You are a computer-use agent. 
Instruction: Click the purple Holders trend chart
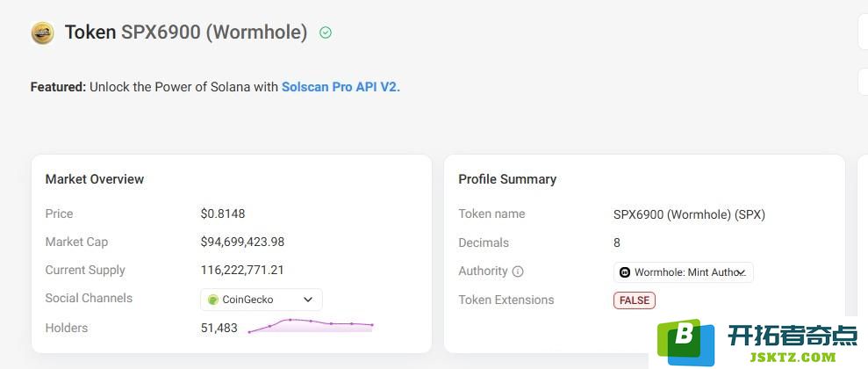[x=311, y=326]
